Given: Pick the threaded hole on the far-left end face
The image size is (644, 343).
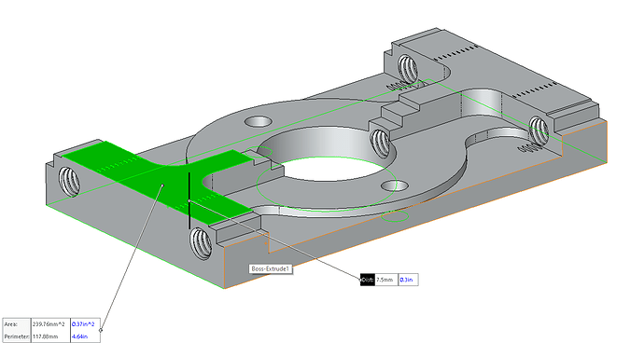Looking at the screenshot, I should pyautogui.click(x=69, y=181).
